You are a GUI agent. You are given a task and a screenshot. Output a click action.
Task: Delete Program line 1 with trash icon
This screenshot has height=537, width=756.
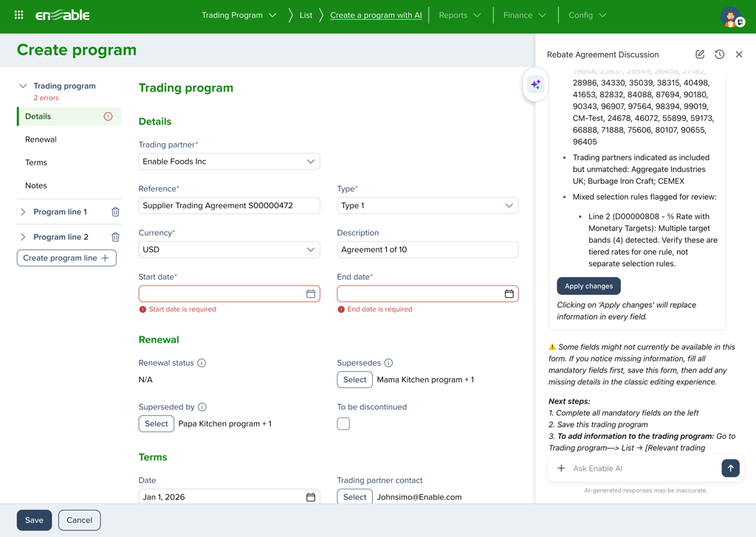point(115,212)
